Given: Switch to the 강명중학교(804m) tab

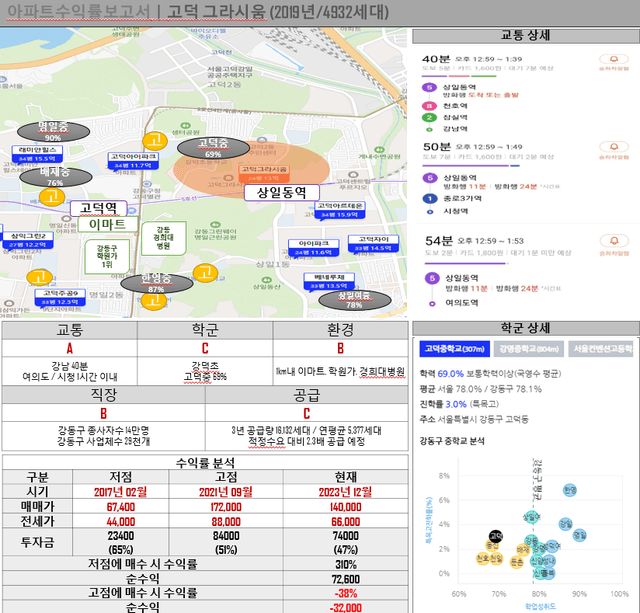Looking at the screenshot, I should click(x=529, y=349).
